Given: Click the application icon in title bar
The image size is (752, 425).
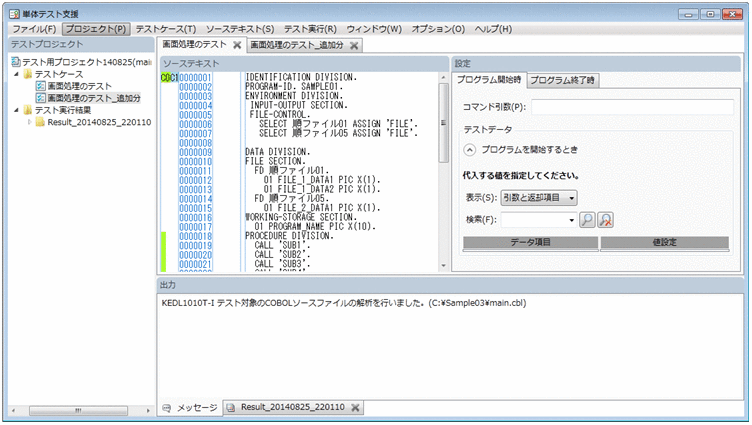Looking at the screenshot, I should point(14,14).
